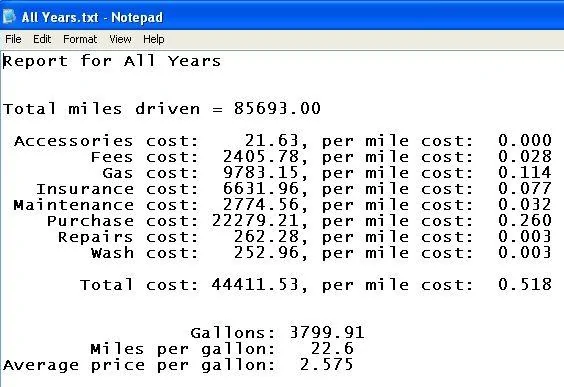Click the word 'Accessories' in the report
The image size is (564, 387).
[74, 141]
